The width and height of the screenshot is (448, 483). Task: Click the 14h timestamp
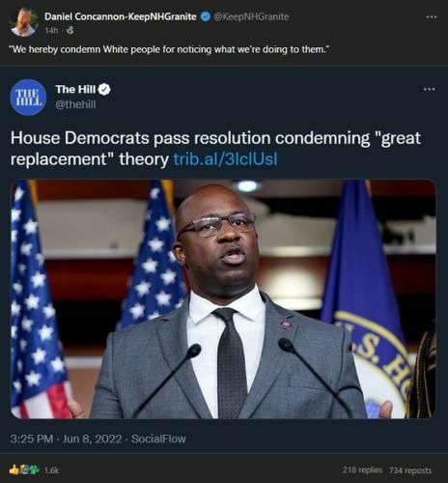51,31
